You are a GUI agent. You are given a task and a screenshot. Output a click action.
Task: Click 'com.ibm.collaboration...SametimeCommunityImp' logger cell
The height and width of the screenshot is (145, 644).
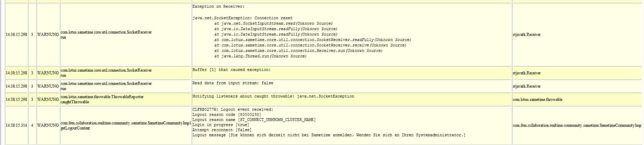(x=577, y=125)
